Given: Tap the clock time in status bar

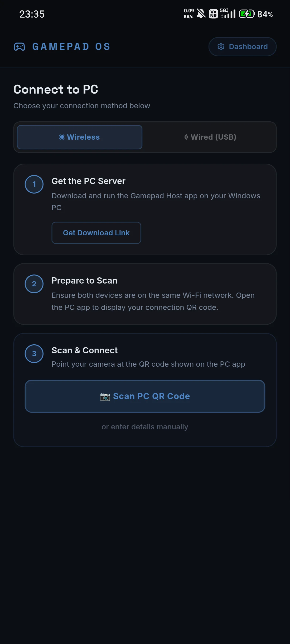Looking at the screenshot, I should pos(32,14).
